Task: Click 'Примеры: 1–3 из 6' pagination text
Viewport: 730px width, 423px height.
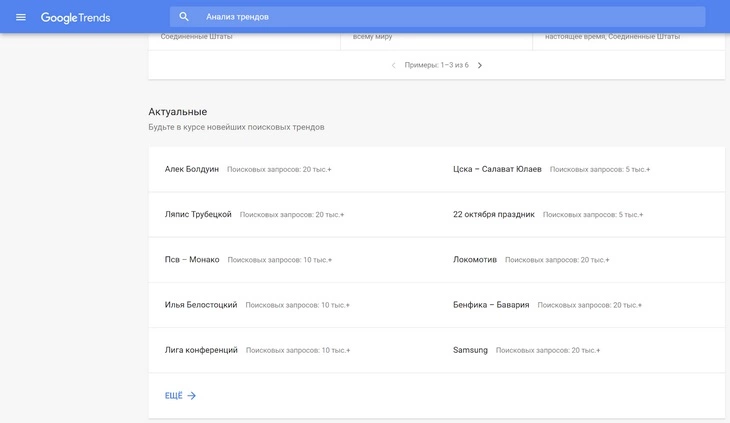Action: [x=436, y=65]
